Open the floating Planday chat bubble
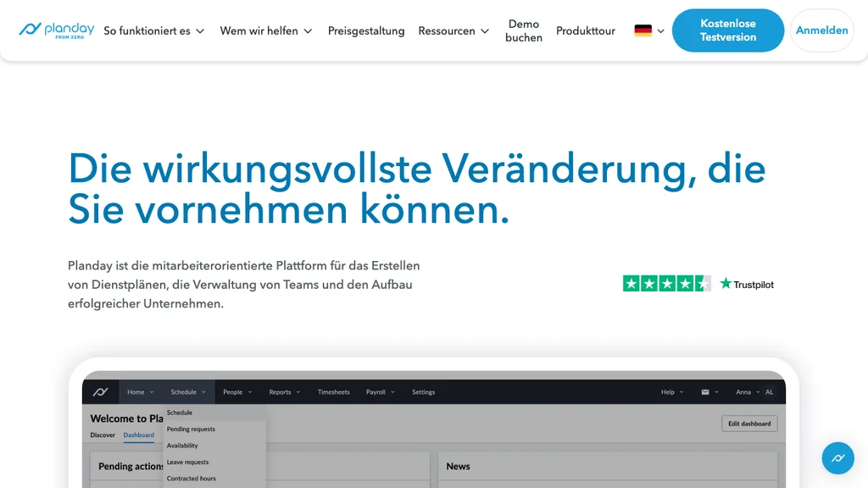Screen dimensions: 868x488 click(x=837, y=458)
